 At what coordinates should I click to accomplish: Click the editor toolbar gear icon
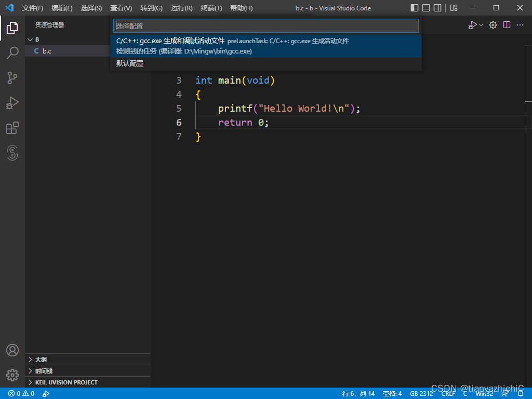coord(493,25)
